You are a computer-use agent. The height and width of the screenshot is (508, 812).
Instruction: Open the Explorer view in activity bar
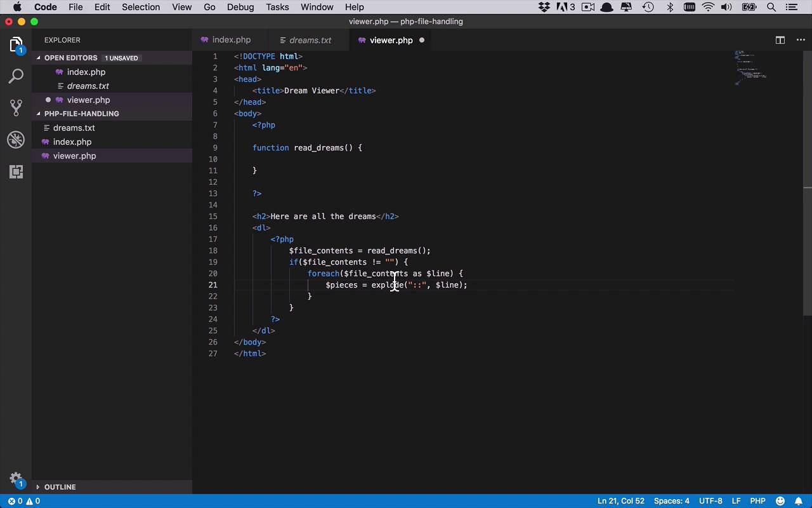point(16,44)
